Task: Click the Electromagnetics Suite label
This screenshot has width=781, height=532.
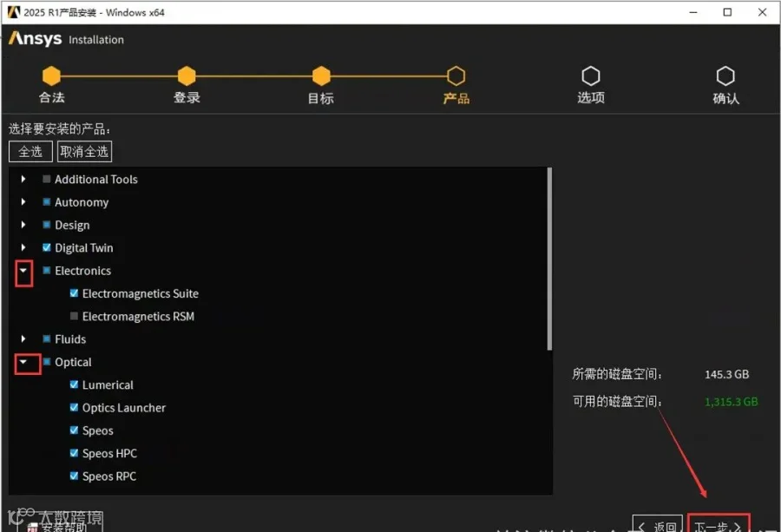Action: click(x=141, y=294)
